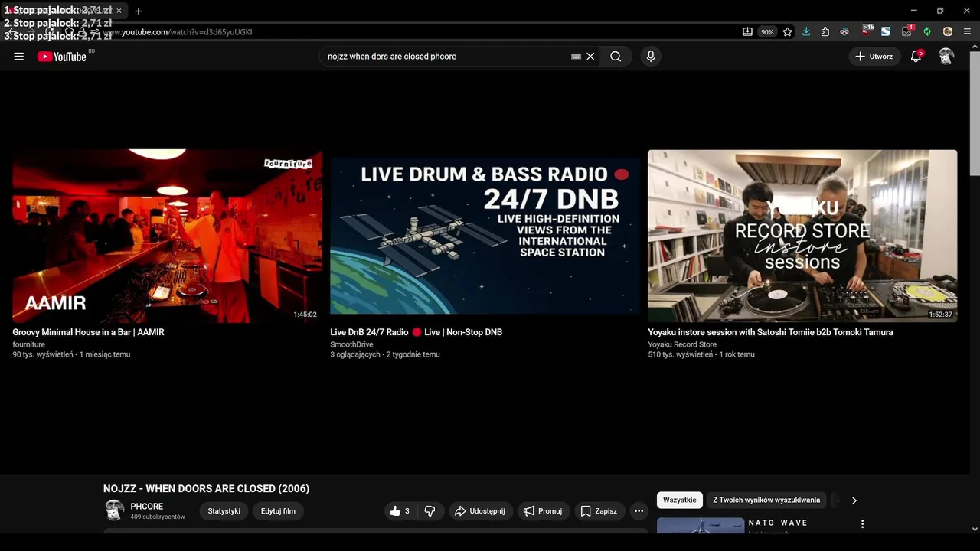Click extension icon with red 1 badge
Viewport: 980px width, 551px height.
pos(907,31)
